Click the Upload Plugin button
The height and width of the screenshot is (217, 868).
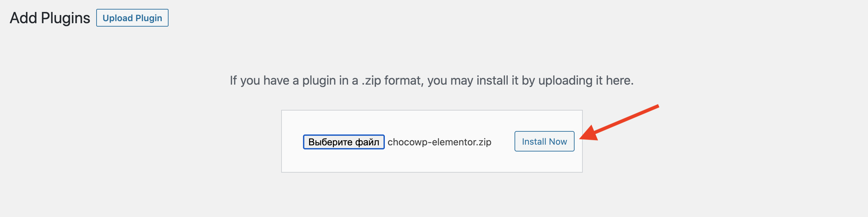[132, 18]
